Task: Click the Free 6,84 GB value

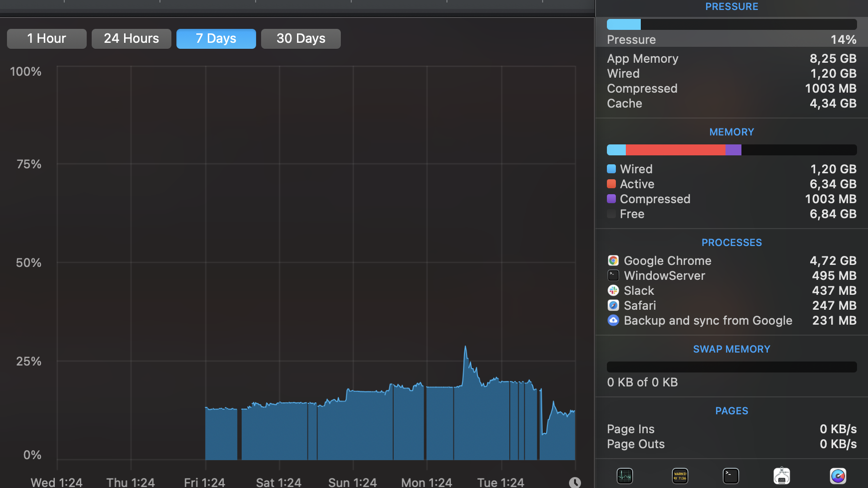Action: click(x=833, y=214)
